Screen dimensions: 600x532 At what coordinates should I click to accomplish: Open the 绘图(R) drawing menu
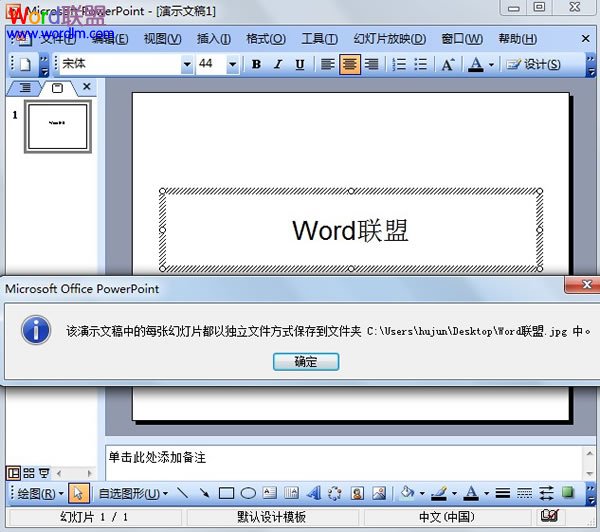40,493
